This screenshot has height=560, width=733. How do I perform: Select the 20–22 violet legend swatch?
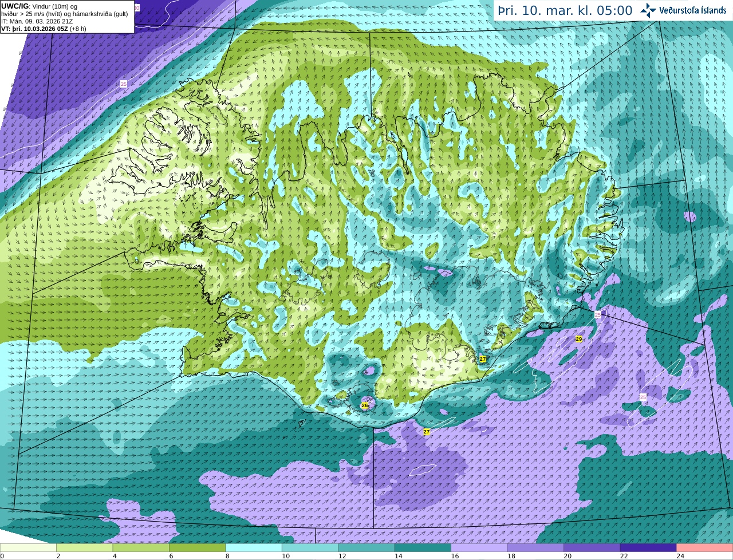coord(592,547)
